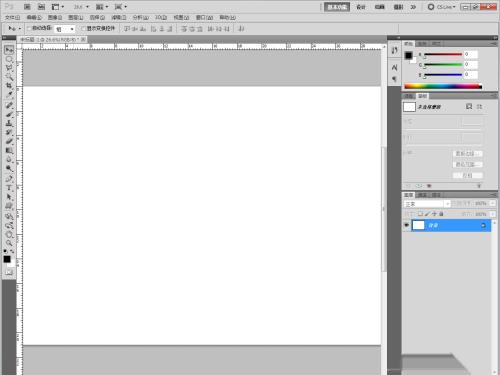Click the foreground color swatch in toolbox
This screenshot has width=500, height=375.
pos(7,259)
